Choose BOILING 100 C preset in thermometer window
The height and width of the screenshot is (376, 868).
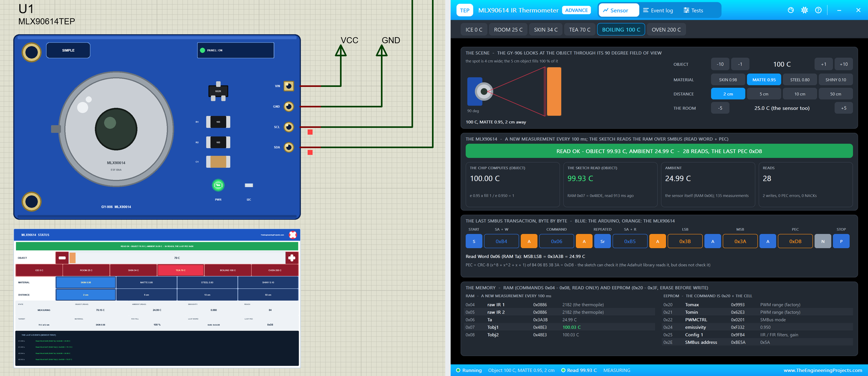pos(621,29)
